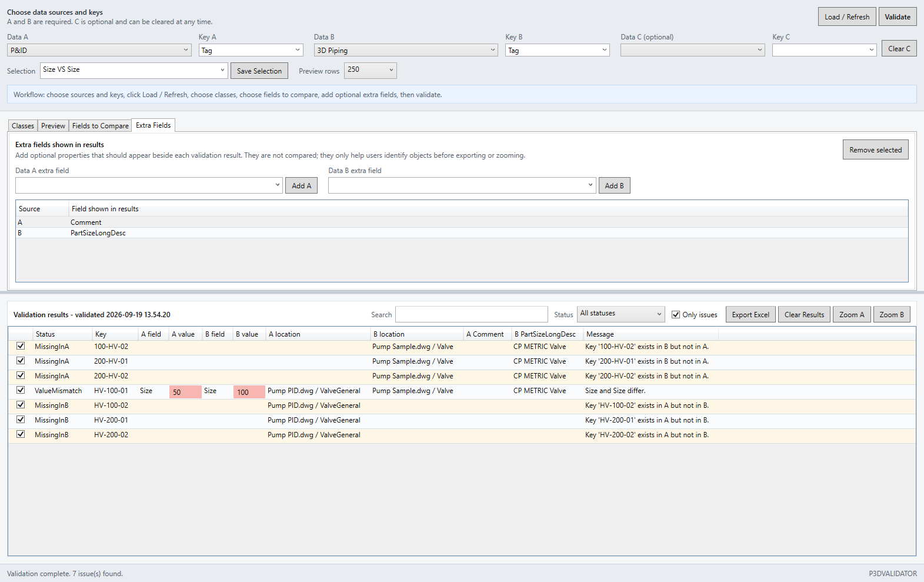The width and height of the screenshot is (924, 582).
Task: Click the Clear C button
Action: 899,48
